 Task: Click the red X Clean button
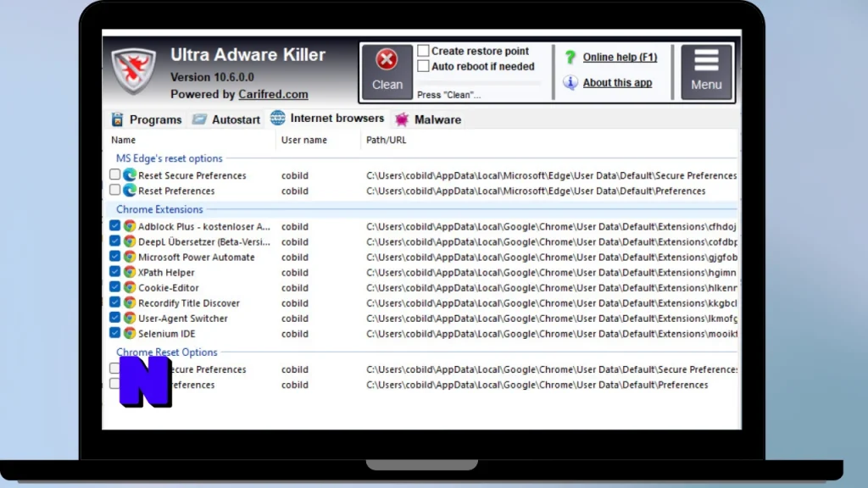pyautogui.click(x=387, y=72)
